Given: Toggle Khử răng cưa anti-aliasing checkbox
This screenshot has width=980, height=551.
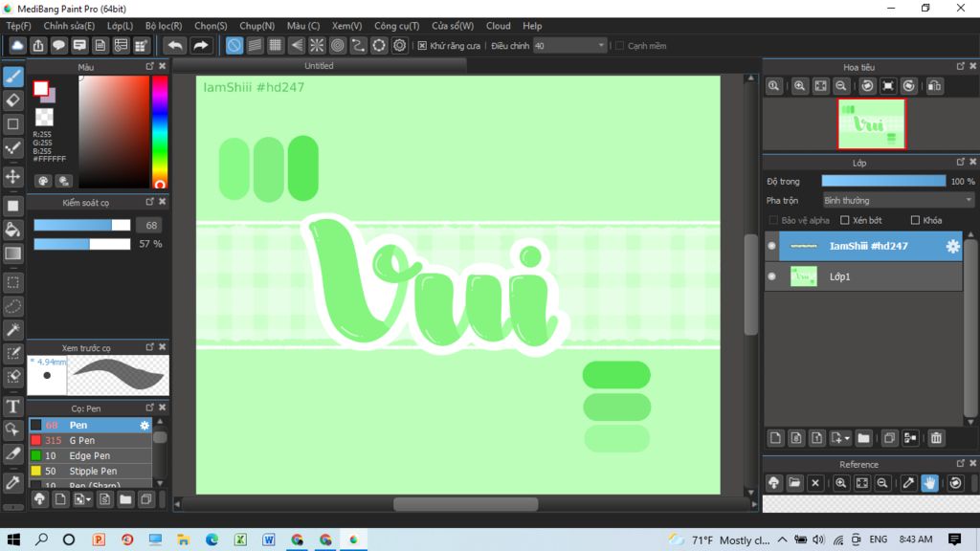Looking at the screenshot, I should click(x=422, y=46).
